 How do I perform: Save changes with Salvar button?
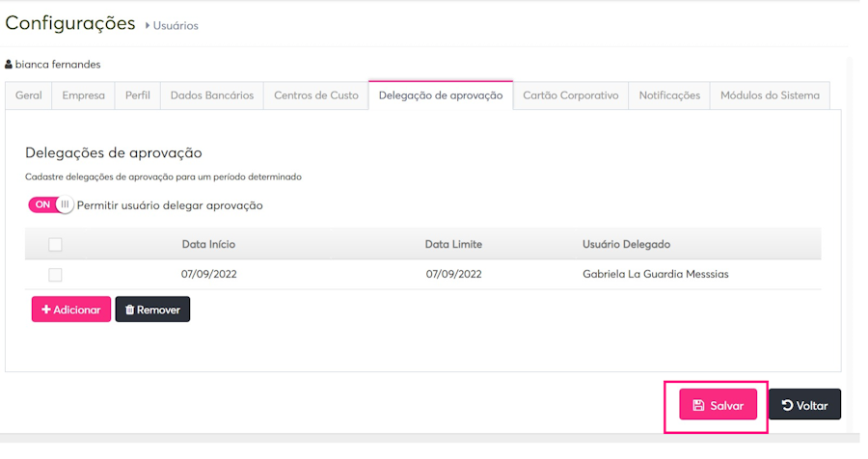[718, 406]
